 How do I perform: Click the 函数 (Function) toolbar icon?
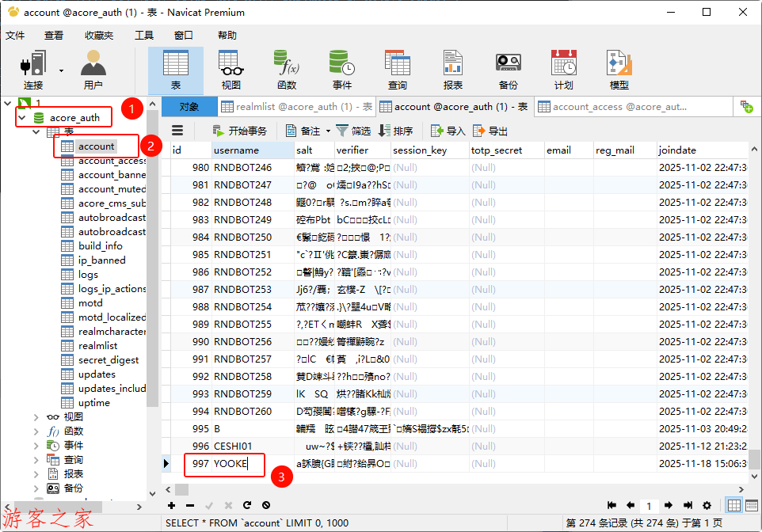[286, 70]
